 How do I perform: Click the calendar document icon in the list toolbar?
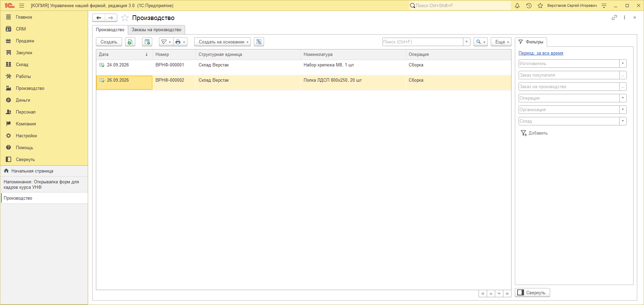[x=147, y=42]
